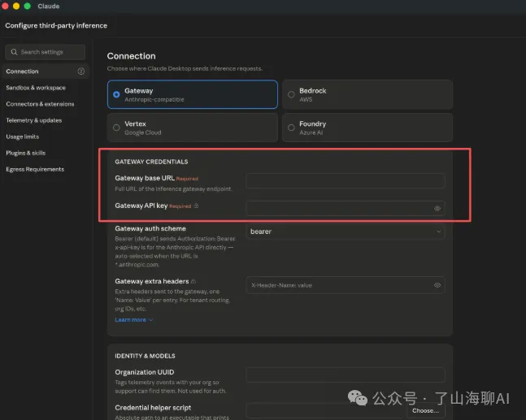Viewport: 526px width, 420px height.
Task: Open Connectors & extensions settings
Action: [x=40, y=104]
